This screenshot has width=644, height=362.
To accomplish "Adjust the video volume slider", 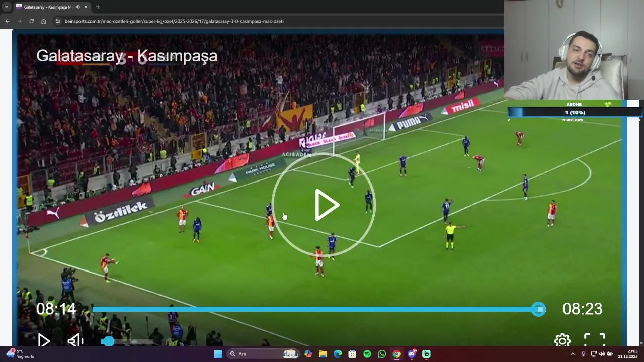I will pos(127,341).
